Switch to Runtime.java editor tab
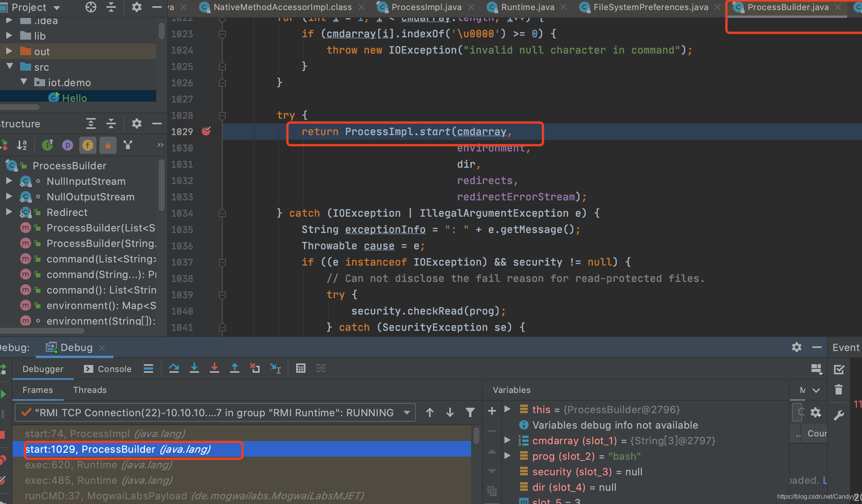This screenshot has width=862, height=504. click(527, 7)
